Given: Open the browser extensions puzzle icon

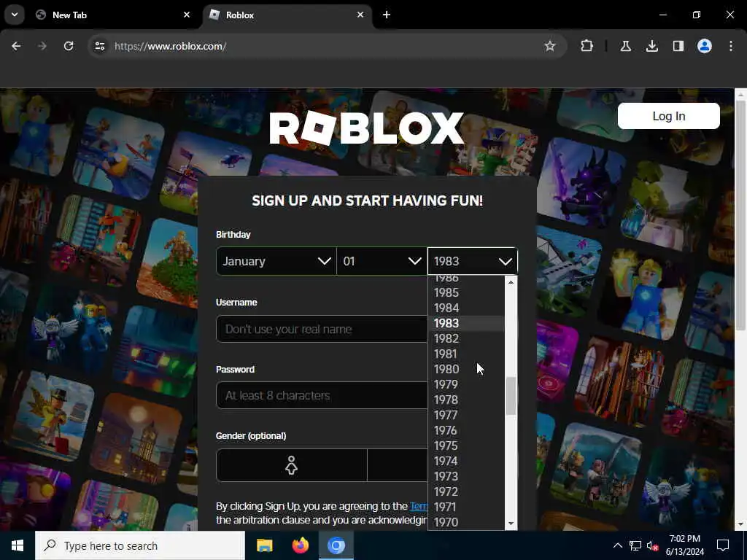Looking at the screenshot, I should coord(587,46).
